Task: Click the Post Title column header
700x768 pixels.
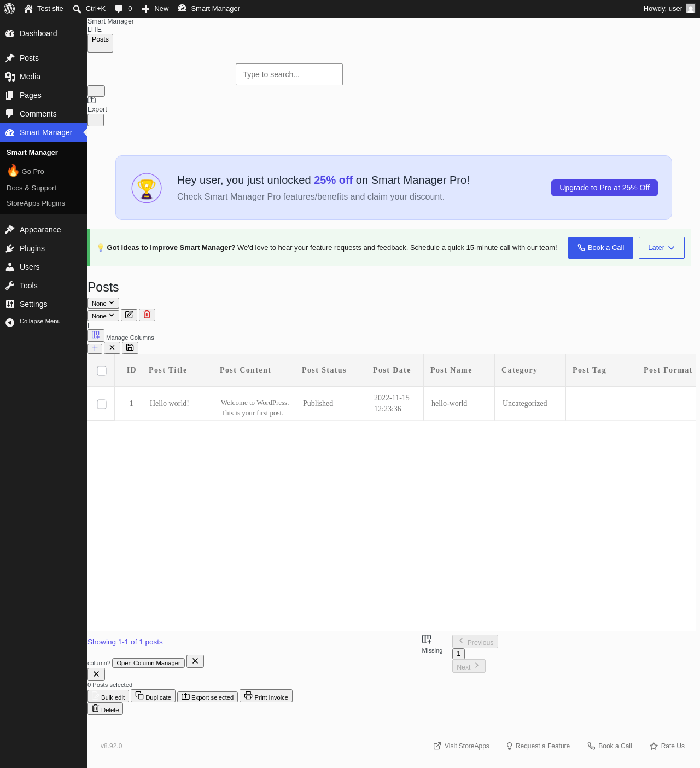Action: 177,370
